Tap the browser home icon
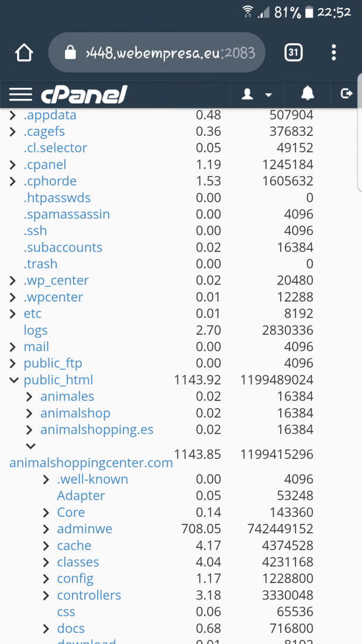Screen dimensions: 362x644 [24, 53]
